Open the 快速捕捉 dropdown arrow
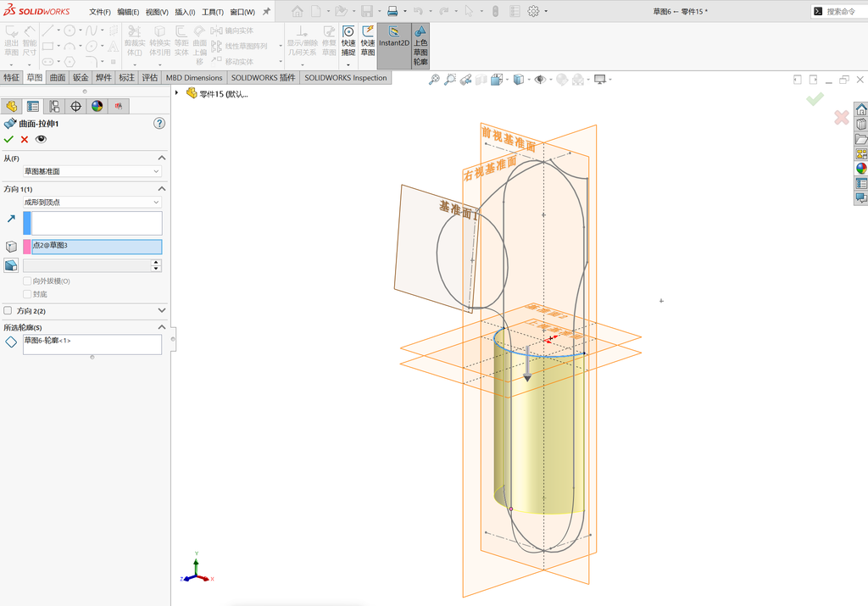The width and height of the screenshot is (868, 606). pyautogui.click(x=348, y=64)
